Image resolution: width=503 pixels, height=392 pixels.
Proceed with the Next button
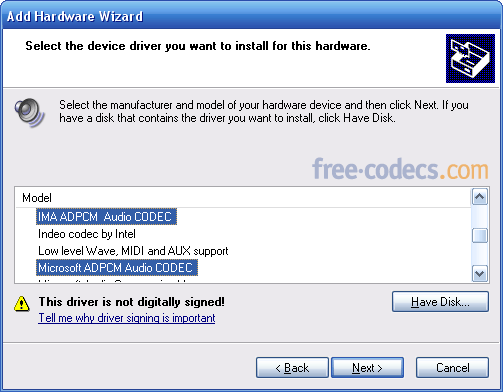367,368
